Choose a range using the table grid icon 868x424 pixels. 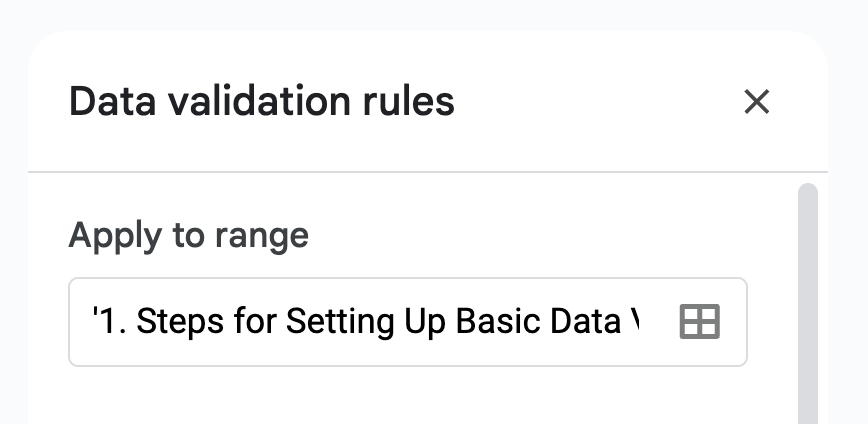point(700,322)
